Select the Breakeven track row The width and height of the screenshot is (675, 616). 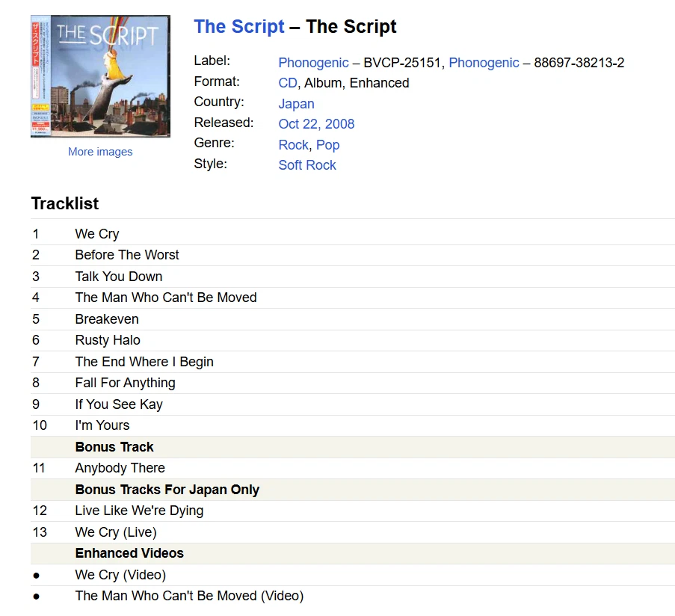(107, 318)
